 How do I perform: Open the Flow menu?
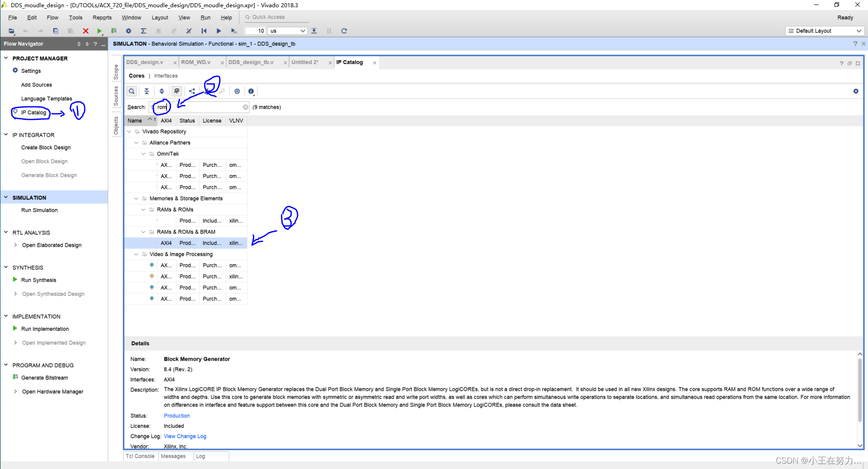52,18
